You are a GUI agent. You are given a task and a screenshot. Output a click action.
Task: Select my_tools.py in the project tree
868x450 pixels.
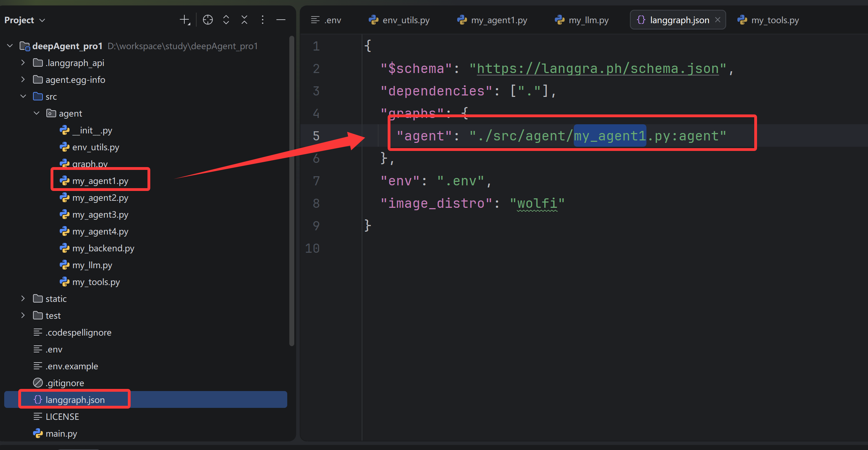[96, 282]
